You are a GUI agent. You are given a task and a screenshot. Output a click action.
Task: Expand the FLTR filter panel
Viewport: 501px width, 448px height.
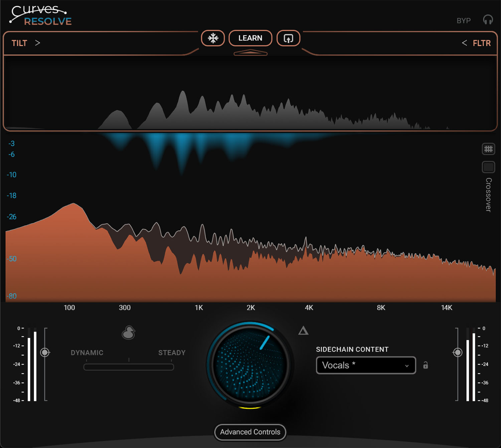(x=476, y=43)
